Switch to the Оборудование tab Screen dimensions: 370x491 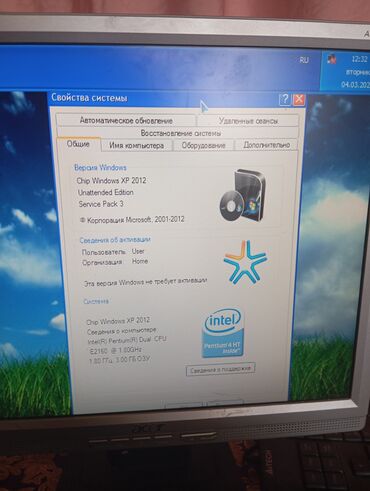203,145
